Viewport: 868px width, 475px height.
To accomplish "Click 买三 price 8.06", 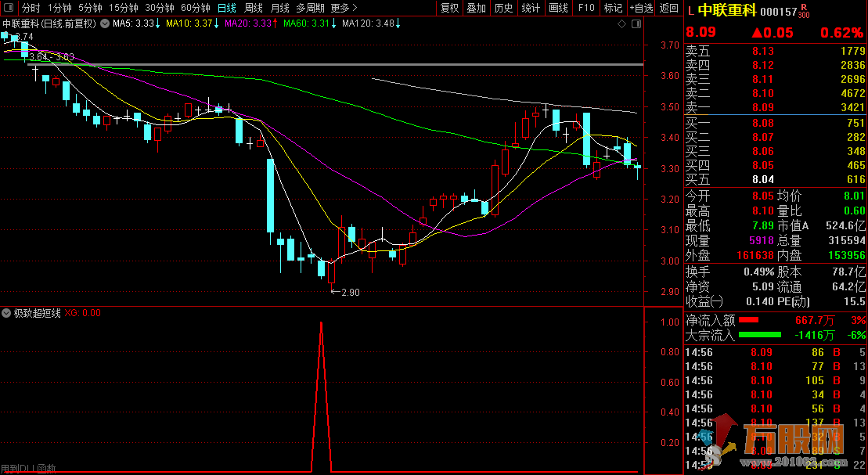I will [763, 151].
